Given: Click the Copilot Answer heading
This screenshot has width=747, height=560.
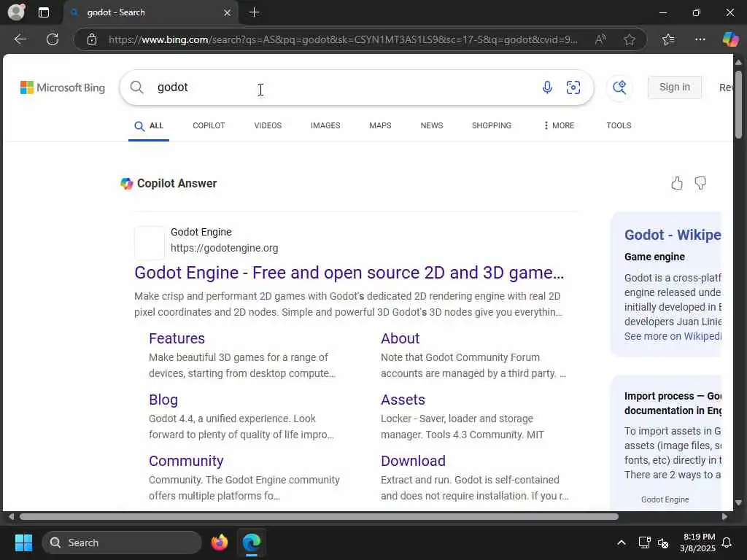Looking at the screenshot, I should coord(177,183).
